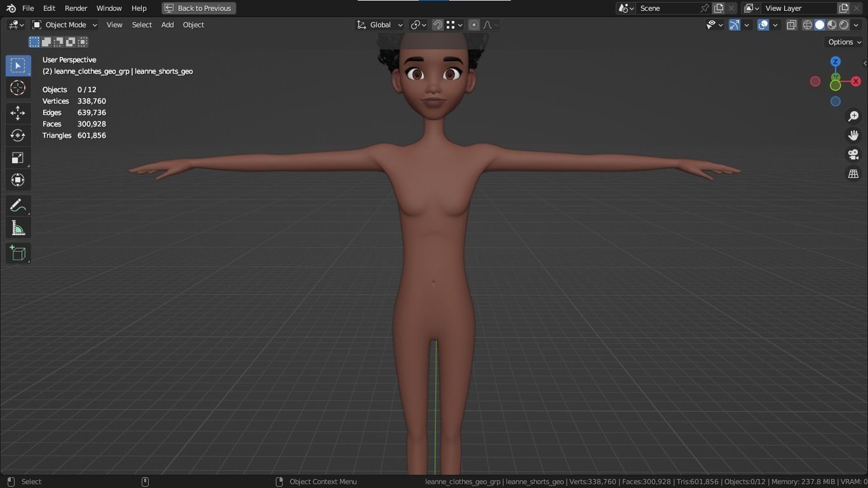This screenshot has width=868, height=488.
Task: Expand gizmo settings dropdown arrow
Action: [x=747, y=25]
